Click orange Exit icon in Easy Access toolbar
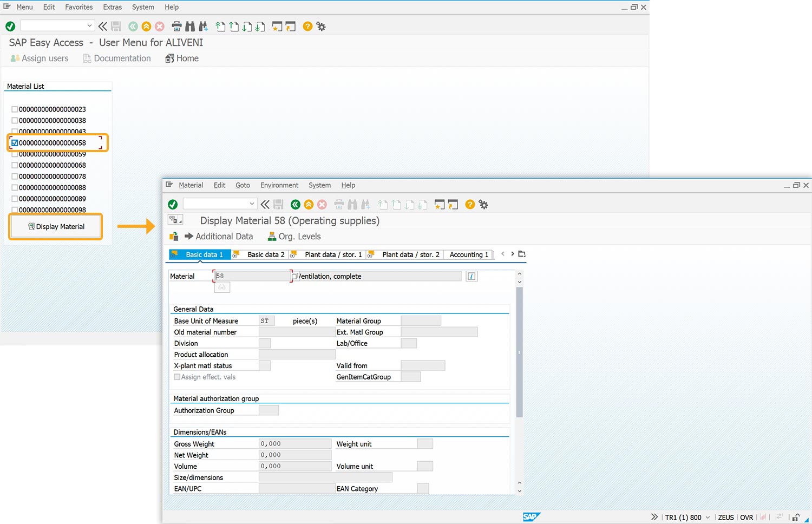This screenshot has height=524, width=812. click(146, 26)
